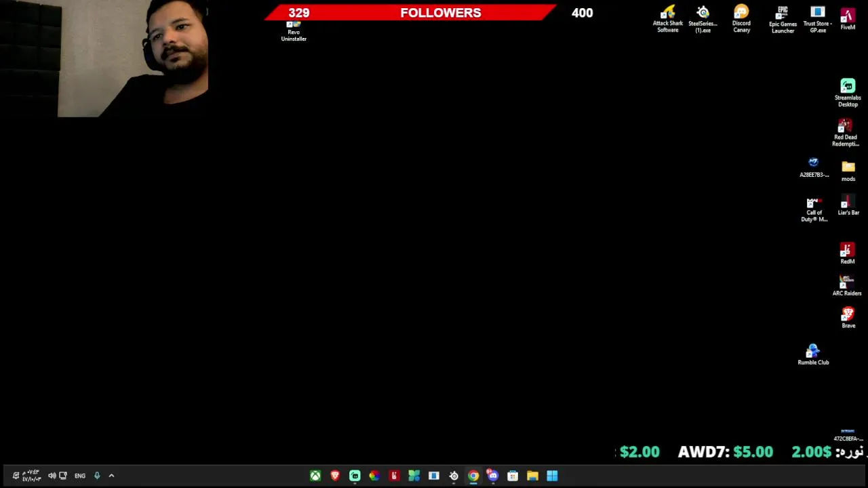Expand hidden system tray icons chevron
This screenshot has width=868, height=488.
(x=112, y=476)
